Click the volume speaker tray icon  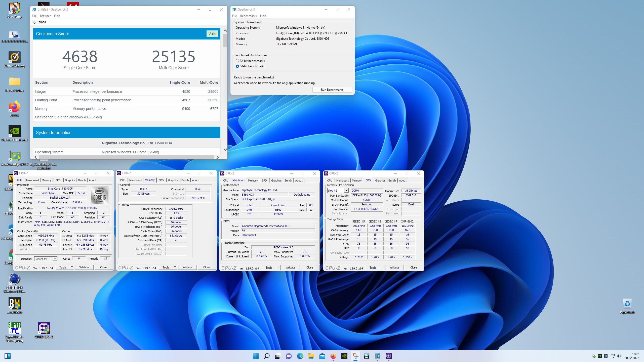(x=619, y=356)
